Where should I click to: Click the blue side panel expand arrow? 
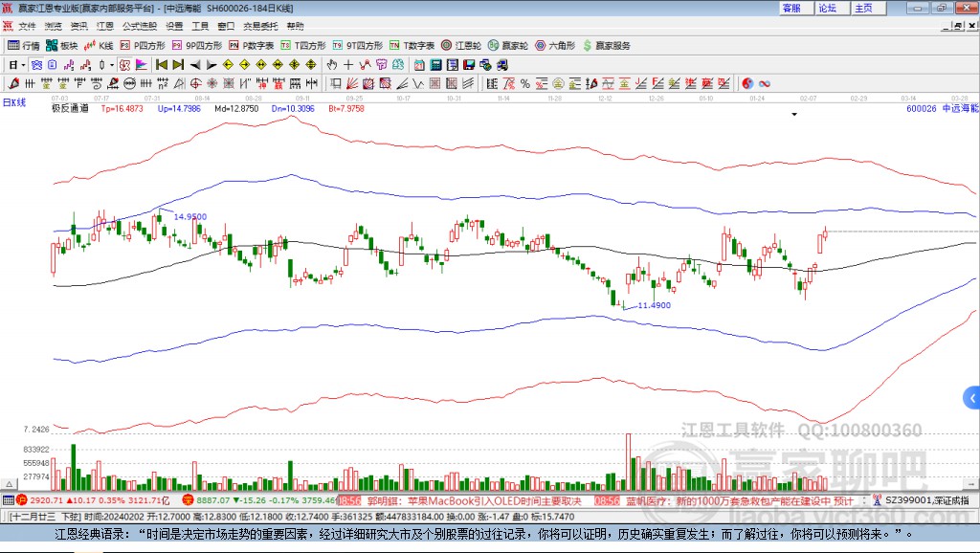pos(972,397)
